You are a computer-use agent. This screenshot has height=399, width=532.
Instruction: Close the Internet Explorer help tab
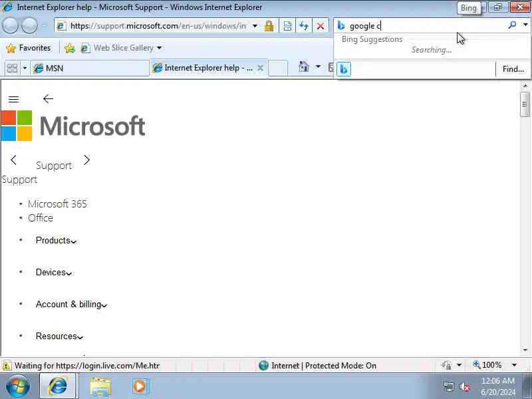[260, 68]
